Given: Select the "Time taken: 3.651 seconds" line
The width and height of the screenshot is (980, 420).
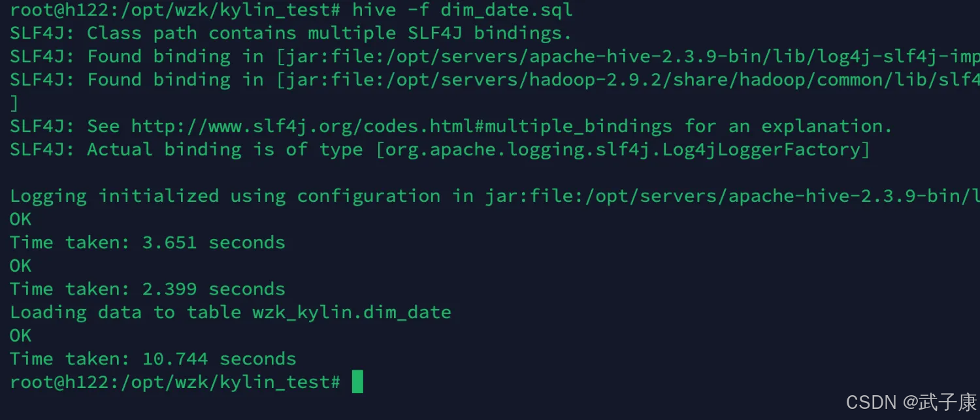Looking at the screenshot, I should click(x=147, y=242).
